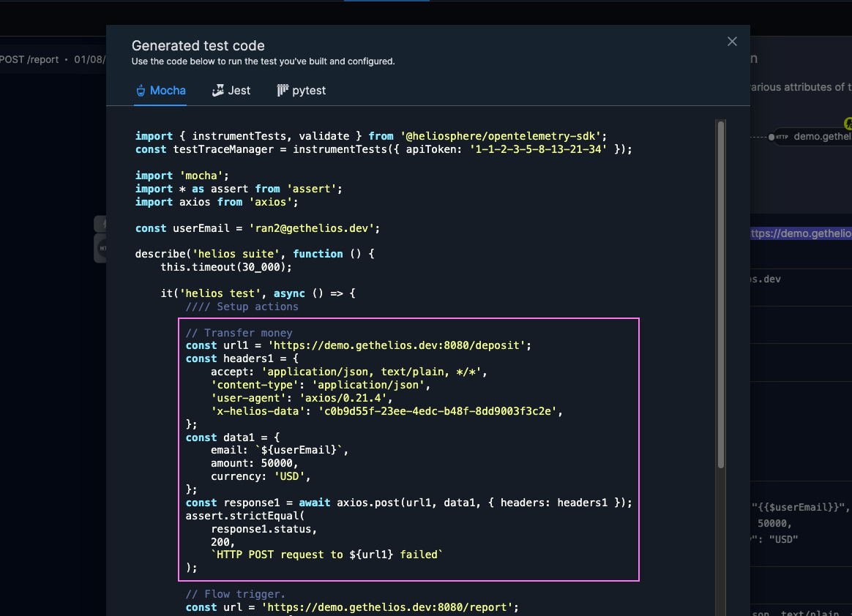Viewport: 852px width, 616px height.
Task: Click the 'ran2@gethelios.dev' email string
Action: [x=311, y=229]
